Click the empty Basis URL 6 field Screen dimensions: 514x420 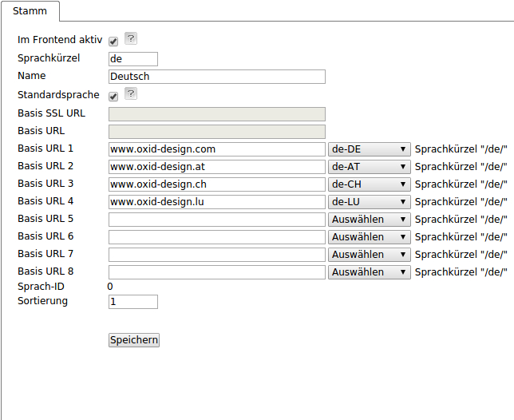click(217, 237)
